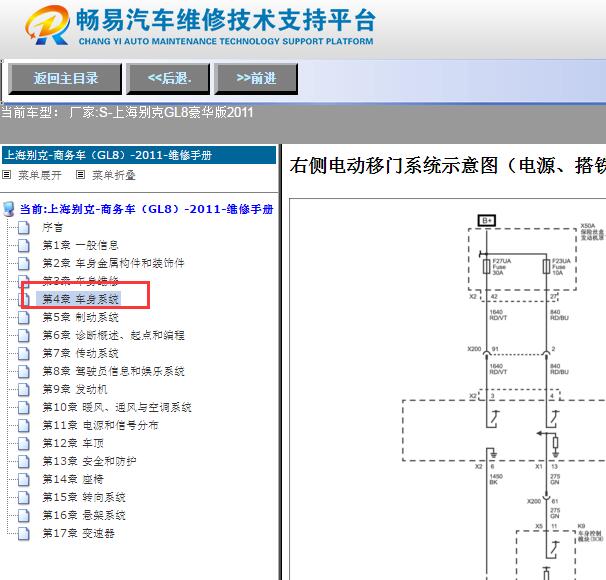The image size is (606, 580).
Task: Open 第11章 电源和信号分布
Action: pyautogui.click(x=100, y=425)
